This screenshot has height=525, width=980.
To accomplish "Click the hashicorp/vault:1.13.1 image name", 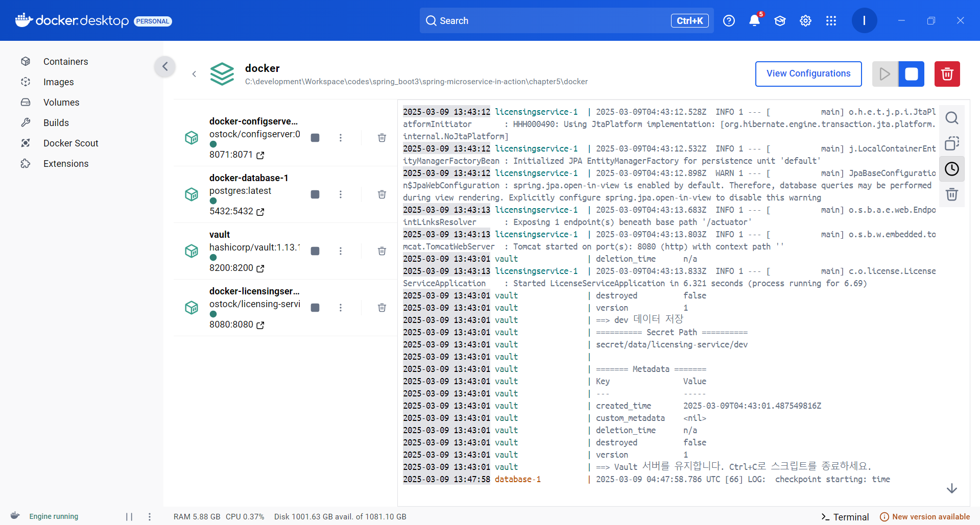I will coord(255,247).
